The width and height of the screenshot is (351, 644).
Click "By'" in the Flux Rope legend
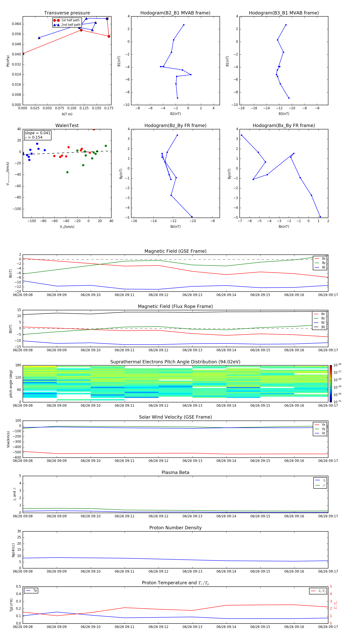click(323, 318)
